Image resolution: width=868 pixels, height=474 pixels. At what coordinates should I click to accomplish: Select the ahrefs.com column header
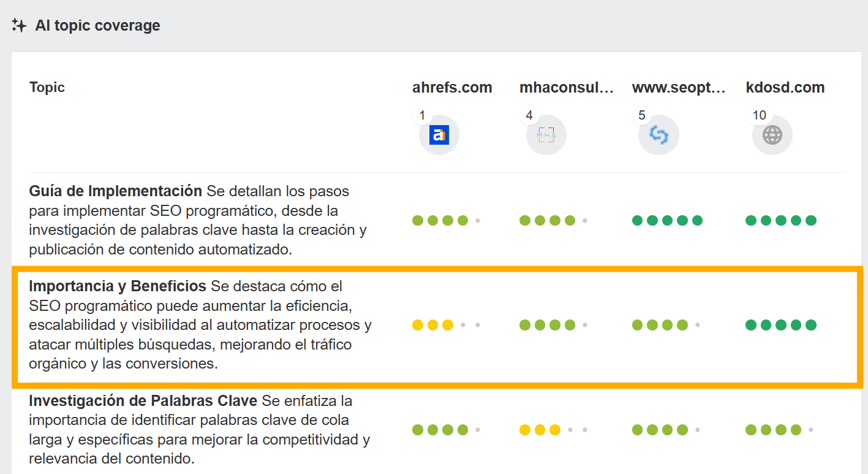click(x=452, y=86)
